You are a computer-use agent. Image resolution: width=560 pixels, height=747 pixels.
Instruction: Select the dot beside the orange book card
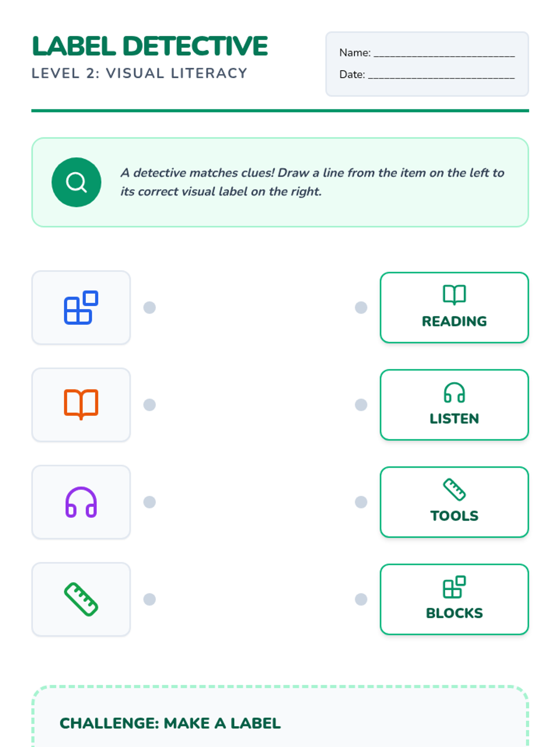coord(149,405)
